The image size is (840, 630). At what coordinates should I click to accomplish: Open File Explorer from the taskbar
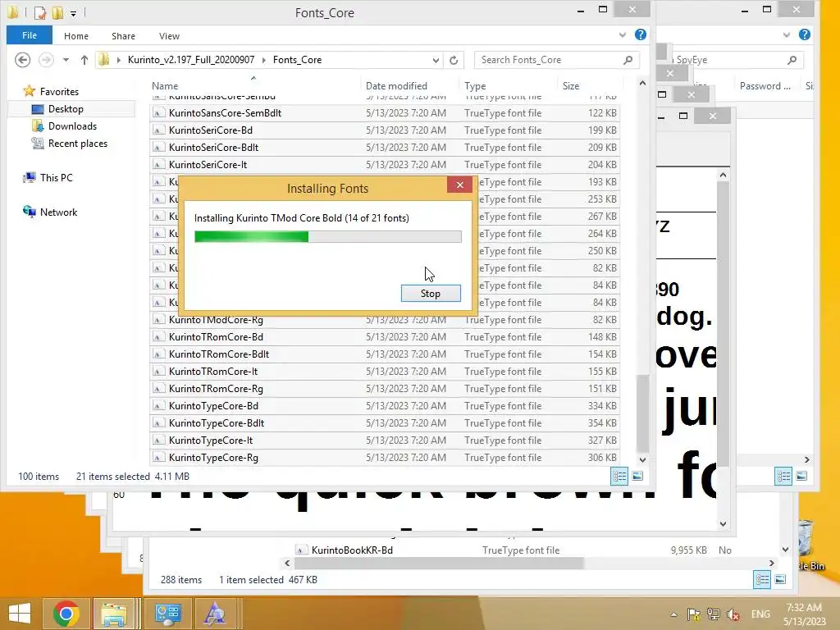pyautogui.click(x=114, y=614)
